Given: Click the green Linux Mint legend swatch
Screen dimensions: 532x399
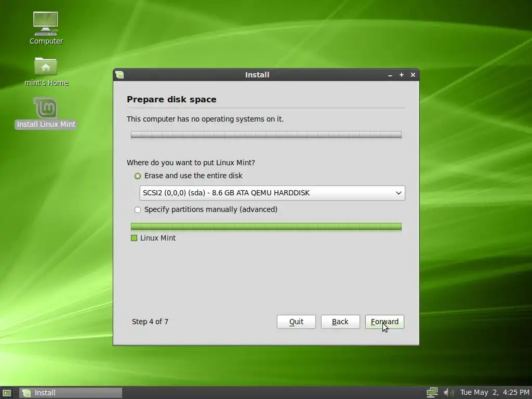Looking at the screenshot, I should 134,238.
